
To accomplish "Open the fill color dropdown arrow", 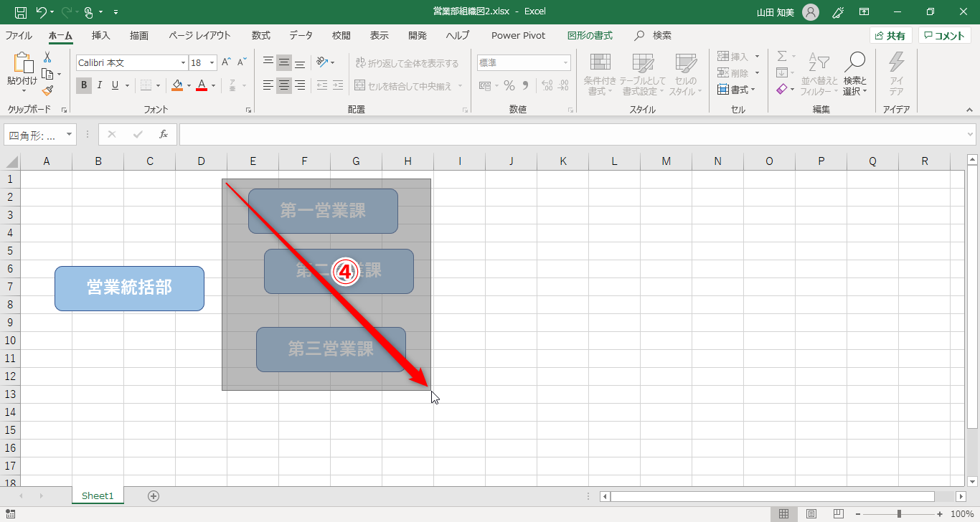I will click(x=189, y=86).
